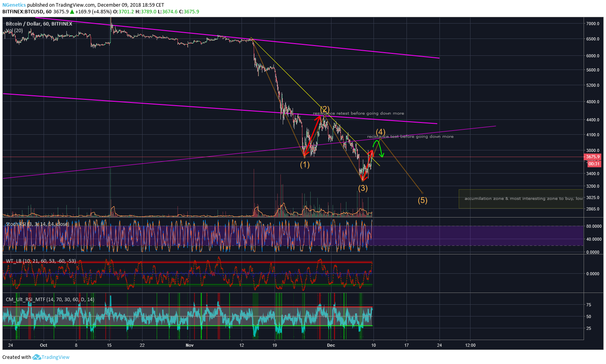Click the 7000.0 price axis label
Screen dimensions: 606x364
(x=593, y=24)
